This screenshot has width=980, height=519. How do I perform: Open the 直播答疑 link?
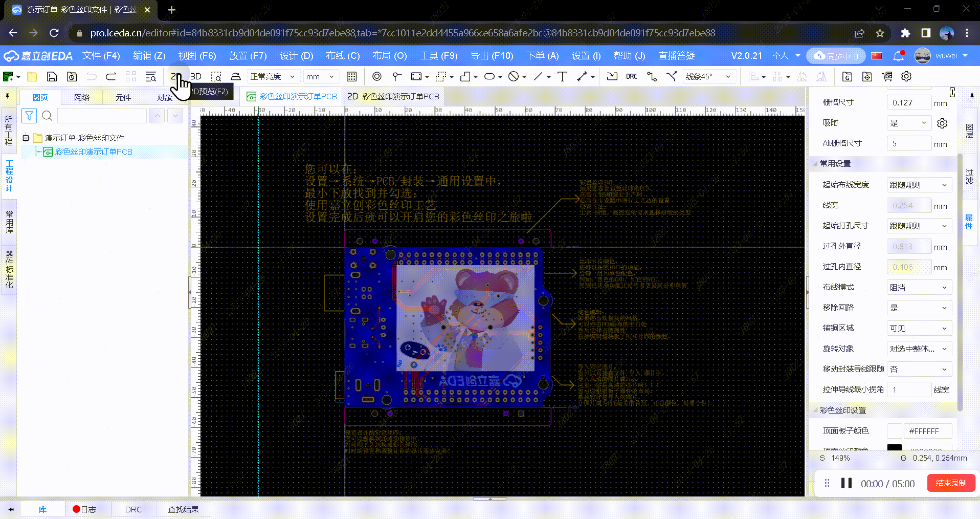pyautogui.click(x=677, y=56)
